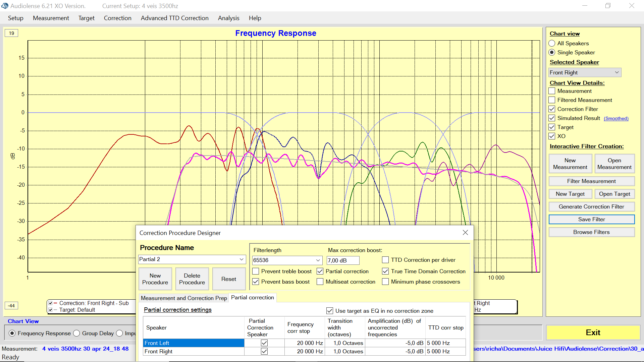Enable the Measurement chart detail checkbox
Screen dimensions: 644x362
tap(552, 91)
